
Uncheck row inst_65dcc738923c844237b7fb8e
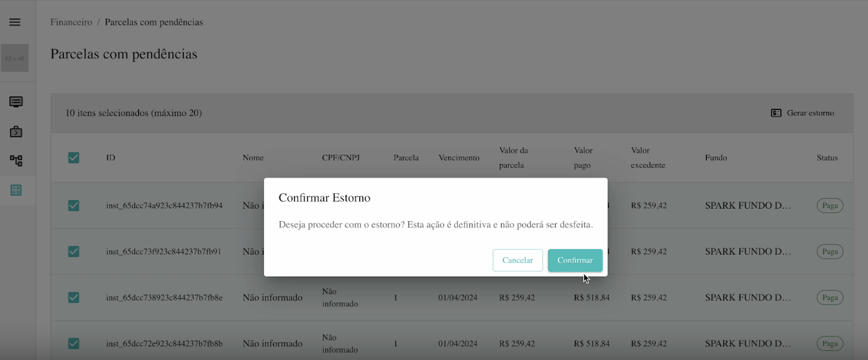(x=74, y=297)
